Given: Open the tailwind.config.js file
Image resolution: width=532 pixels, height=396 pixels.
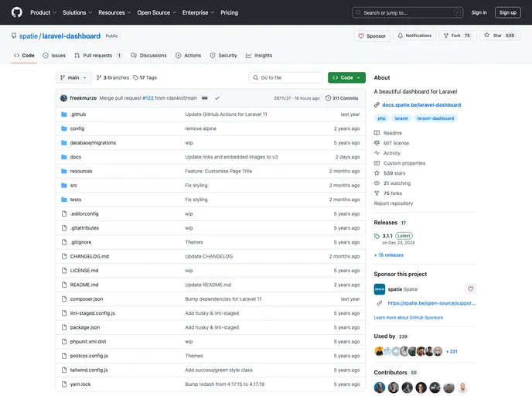Looking at the screenshot, I should coord(89,370).
